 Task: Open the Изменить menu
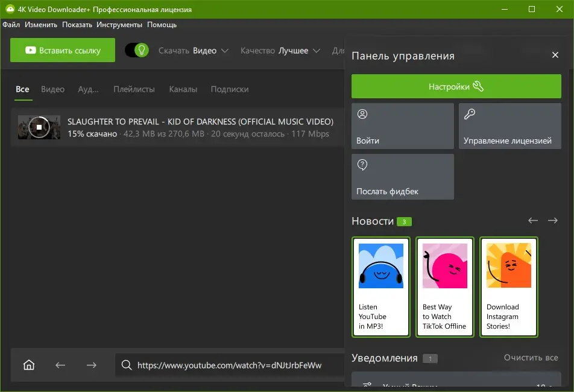(41, 25)
